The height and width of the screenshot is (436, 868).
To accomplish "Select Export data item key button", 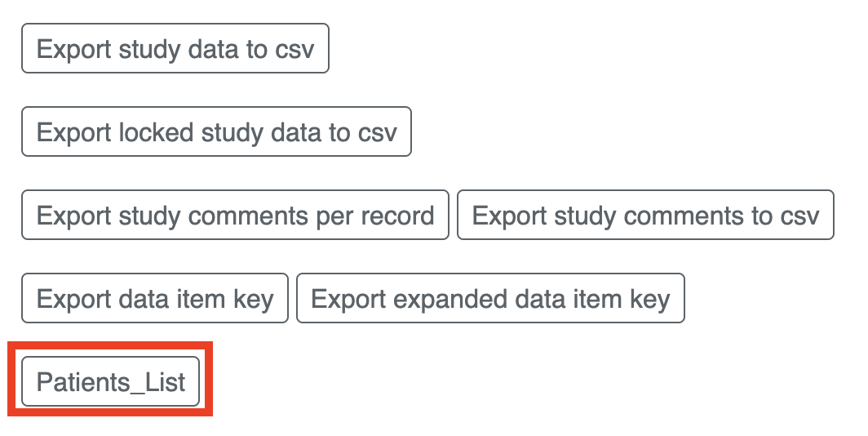I will [x=155, y=299].
